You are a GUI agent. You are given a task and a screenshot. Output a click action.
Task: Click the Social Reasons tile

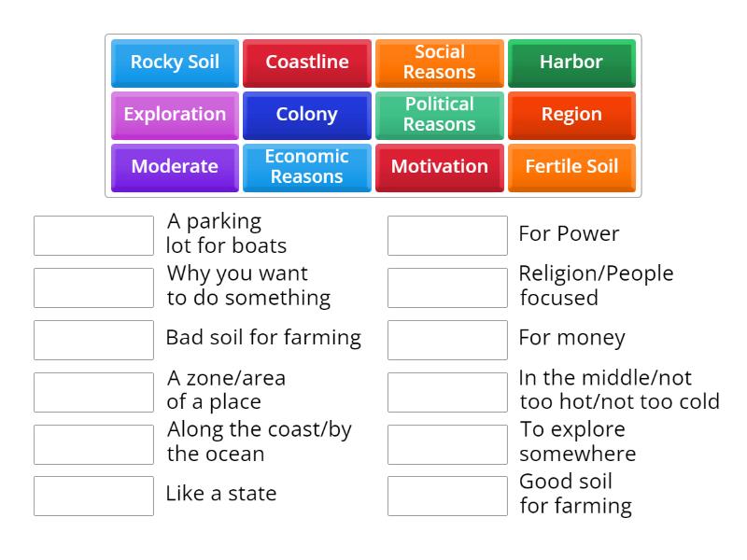click(439, 63)
